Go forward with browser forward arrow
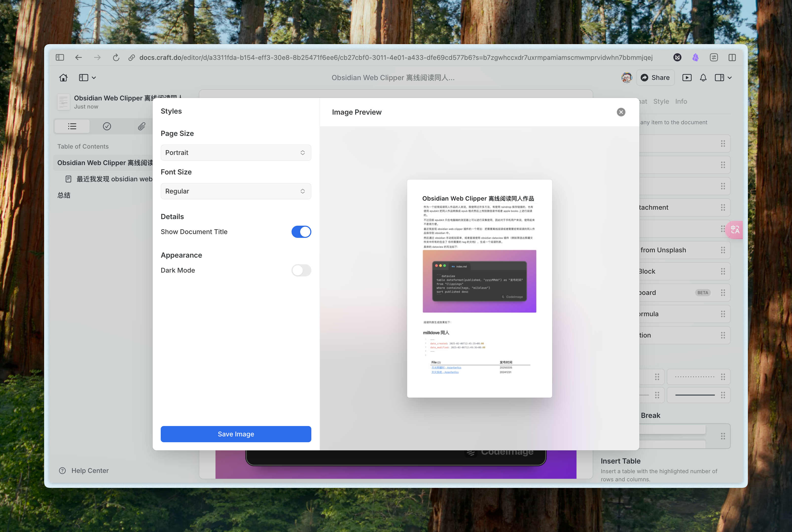792x532 pixels. (x=97, y=57)
